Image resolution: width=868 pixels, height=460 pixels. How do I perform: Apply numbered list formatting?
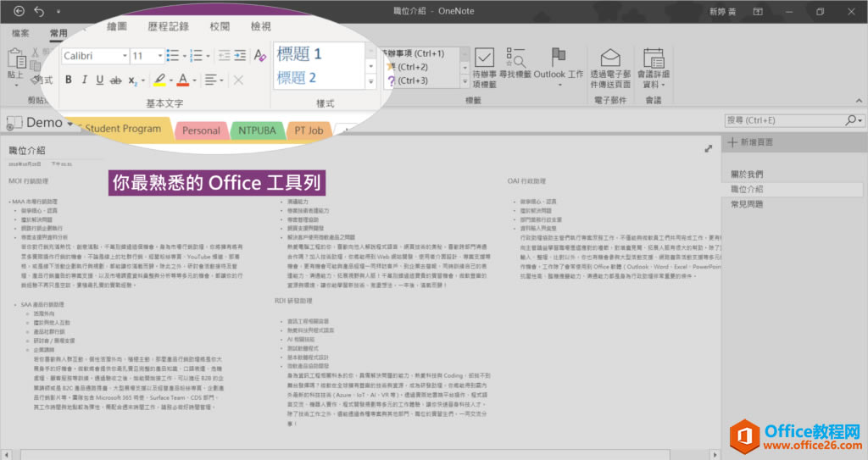pos(196,55)
